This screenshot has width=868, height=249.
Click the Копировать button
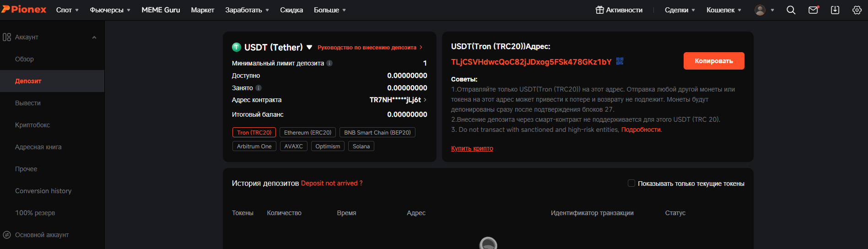[x=714, y=61]
